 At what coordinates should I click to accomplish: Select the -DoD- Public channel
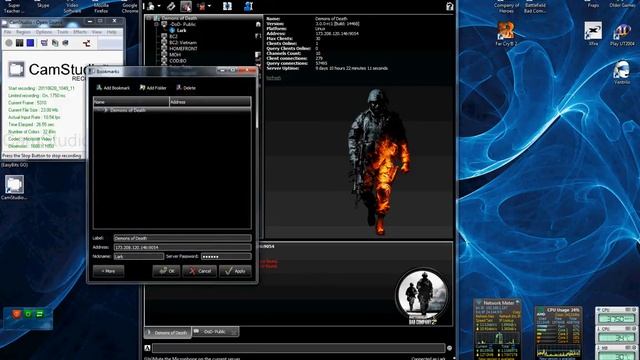pyautogui.click(x=182, y=24)
